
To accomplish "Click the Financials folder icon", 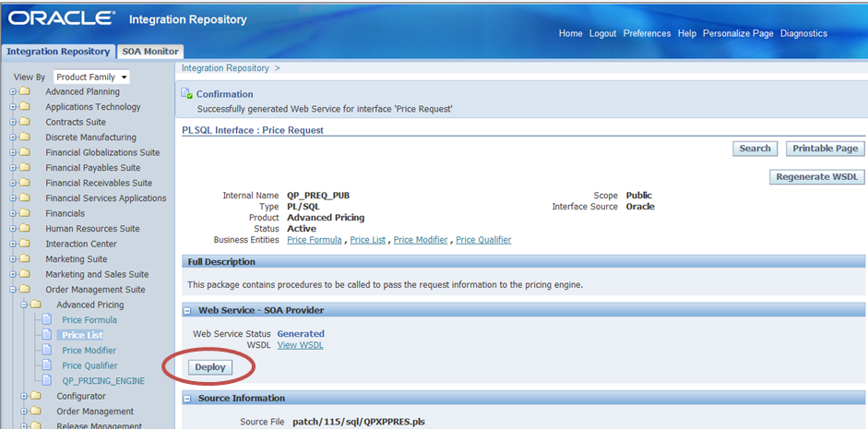I will (25, 213).
